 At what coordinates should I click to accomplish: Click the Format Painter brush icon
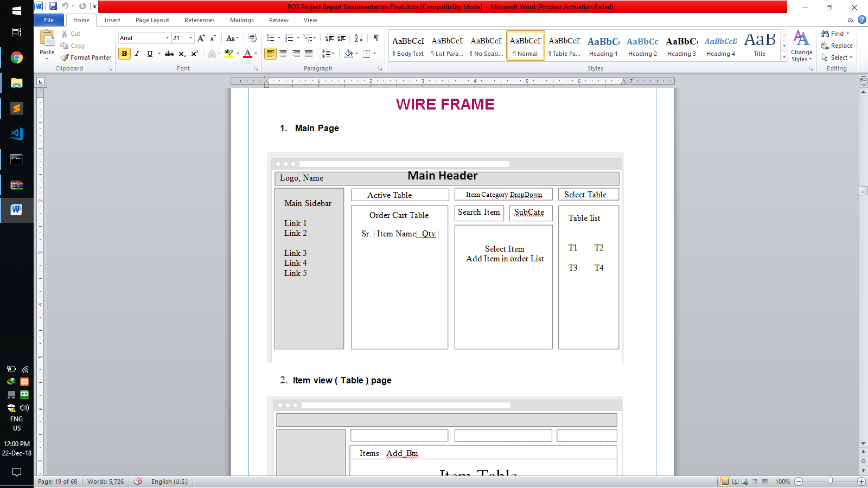[x=65, y=57]
